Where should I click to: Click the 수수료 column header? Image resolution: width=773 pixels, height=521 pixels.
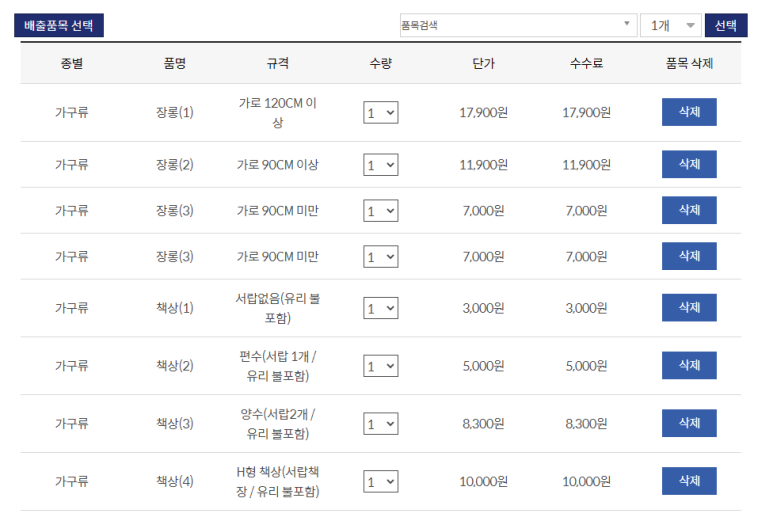(x=586, y=63)
